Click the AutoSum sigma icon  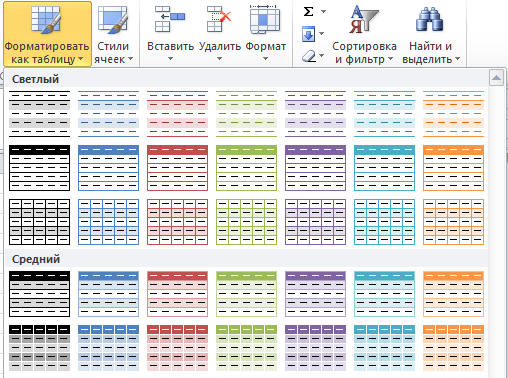(x=309, y=12)
